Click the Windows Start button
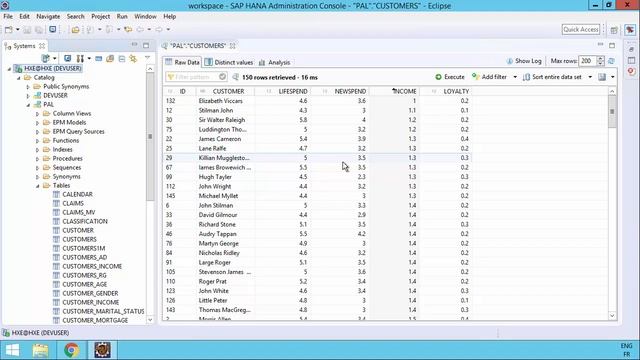The width and height of the screenshot is (640, 360). pos(12,350)
